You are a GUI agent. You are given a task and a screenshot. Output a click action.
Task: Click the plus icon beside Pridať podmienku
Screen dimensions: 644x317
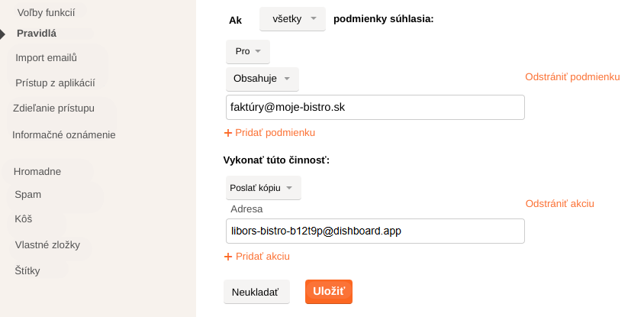pos(227,133)
